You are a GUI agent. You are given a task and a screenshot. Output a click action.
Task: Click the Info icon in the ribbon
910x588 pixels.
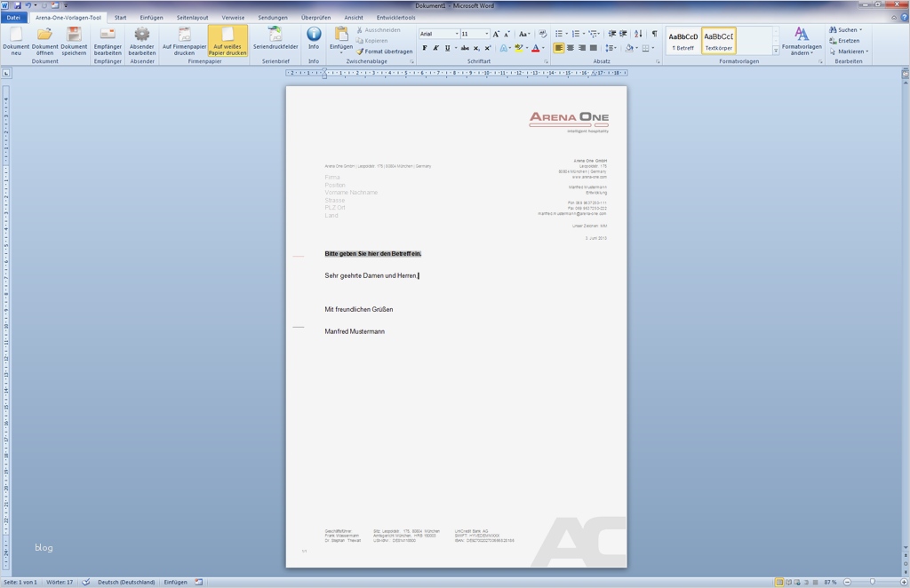point(313,37)
